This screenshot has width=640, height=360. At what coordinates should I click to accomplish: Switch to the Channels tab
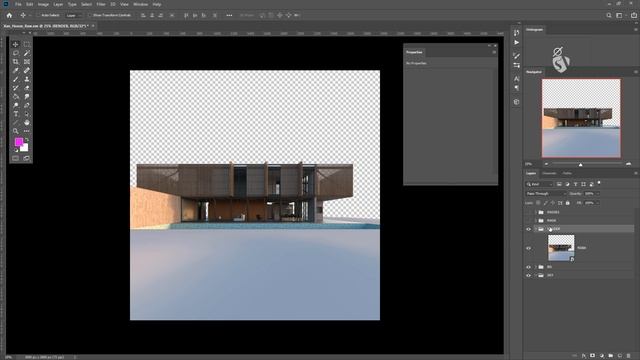(x=549, y=173)
